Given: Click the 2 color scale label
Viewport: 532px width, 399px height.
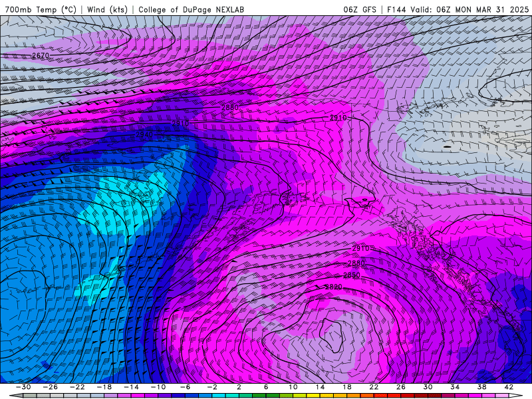Looking at the screenshot, I should click(239, 387).
